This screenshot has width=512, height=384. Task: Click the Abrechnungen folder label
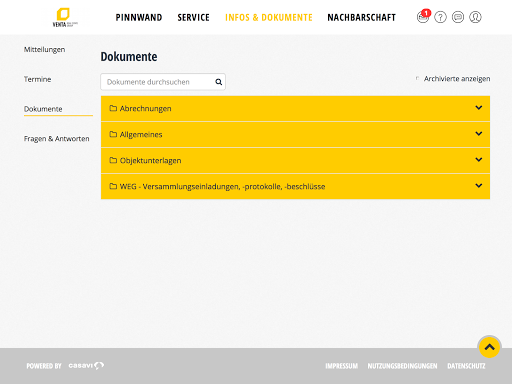tap(145, 109)
